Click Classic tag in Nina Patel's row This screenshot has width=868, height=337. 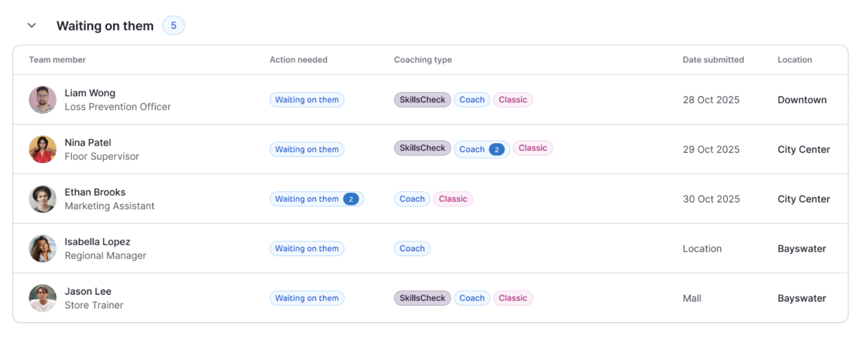point(532,148)
